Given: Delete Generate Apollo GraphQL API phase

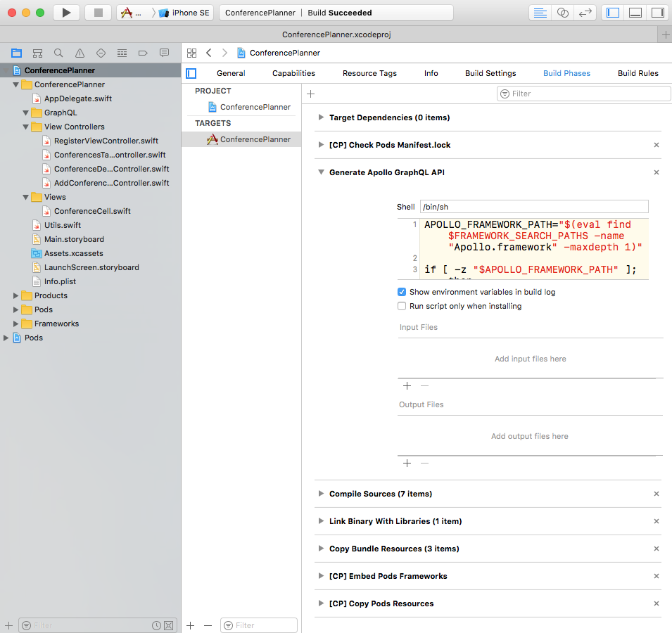Looking at the screenshot, I should click(656, 172).
